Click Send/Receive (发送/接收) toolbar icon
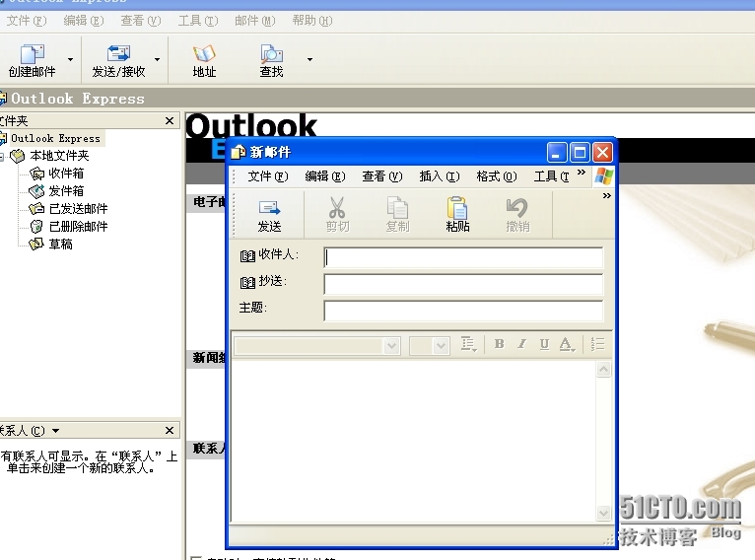This screenshot has width=755, height=560. [x=118, y=61]
